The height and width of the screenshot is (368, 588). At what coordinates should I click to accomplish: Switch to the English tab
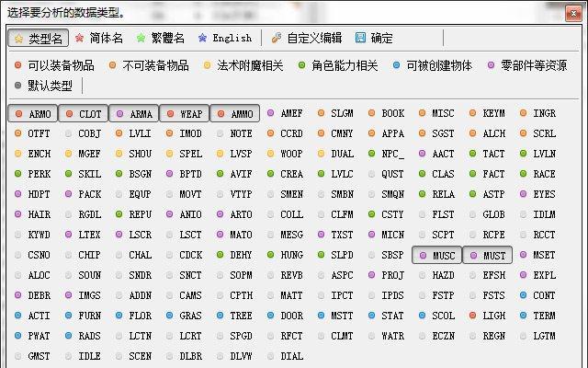[225, 39]
